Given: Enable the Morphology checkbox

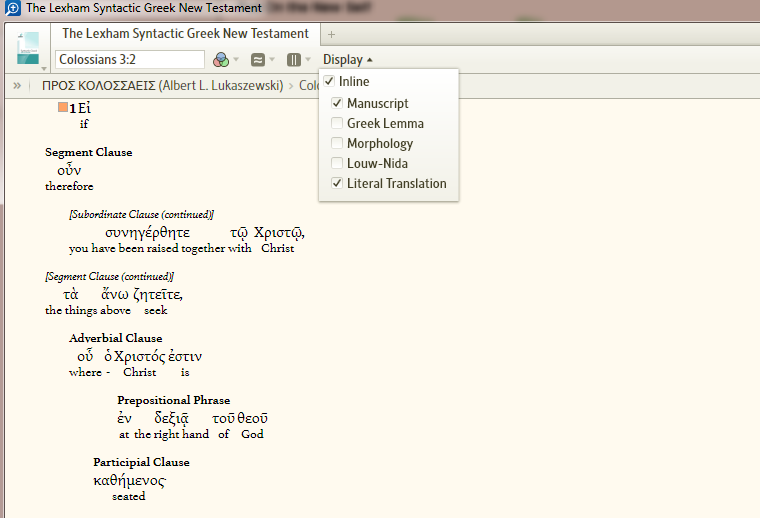Looking at the screenshot, I should [x=337, y=143].
